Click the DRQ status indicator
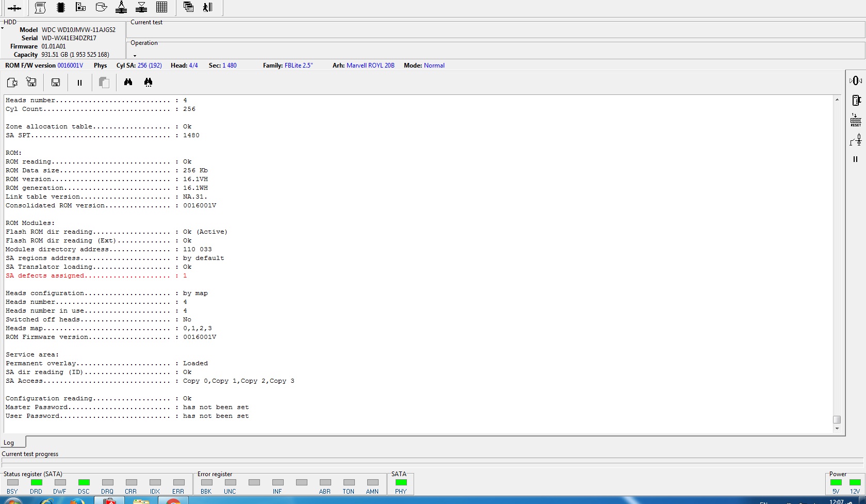 coord(107,482)
